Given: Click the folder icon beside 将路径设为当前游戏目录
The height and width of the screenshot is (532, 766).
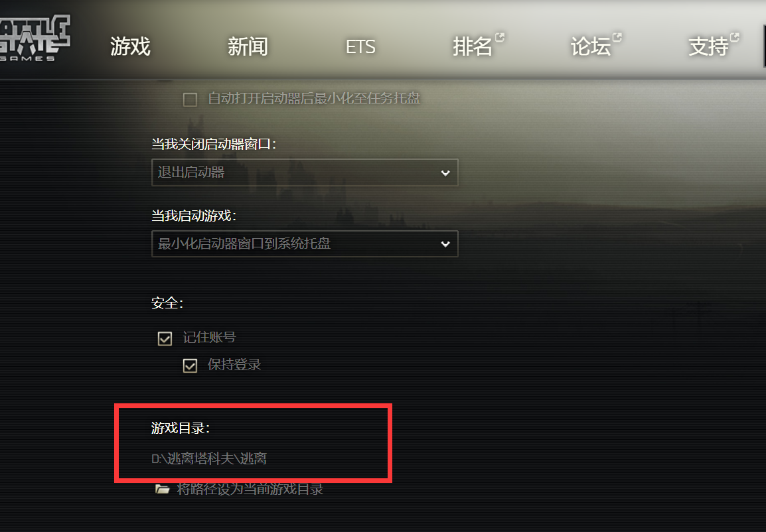Looking at the screenshot, I should 162,489.
